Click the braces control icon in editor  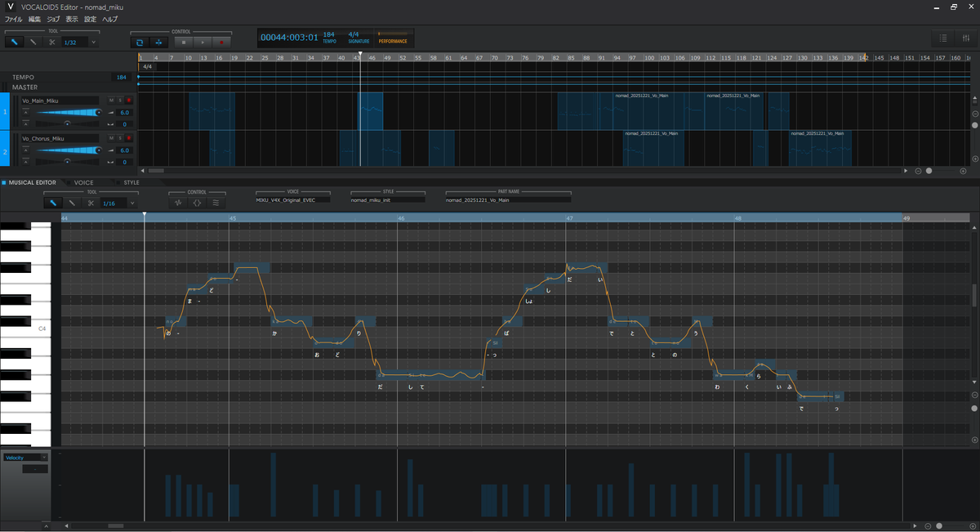tap(197, 203)
